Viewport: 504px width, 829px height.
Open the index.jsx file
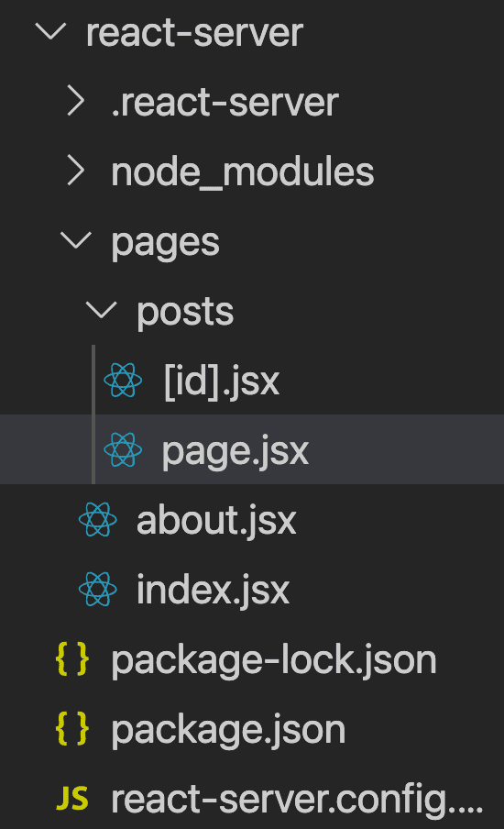tap(213, 590)
